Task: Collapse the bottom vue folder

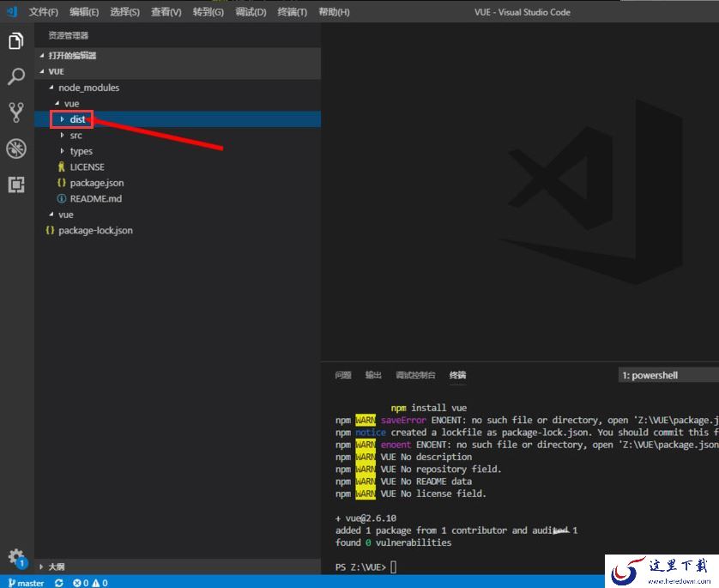Action: point(51,215)
